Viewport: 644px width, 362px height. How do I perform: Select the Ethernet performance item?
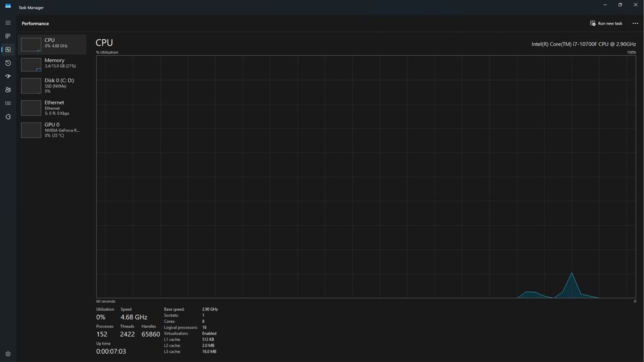click(52, 108)
